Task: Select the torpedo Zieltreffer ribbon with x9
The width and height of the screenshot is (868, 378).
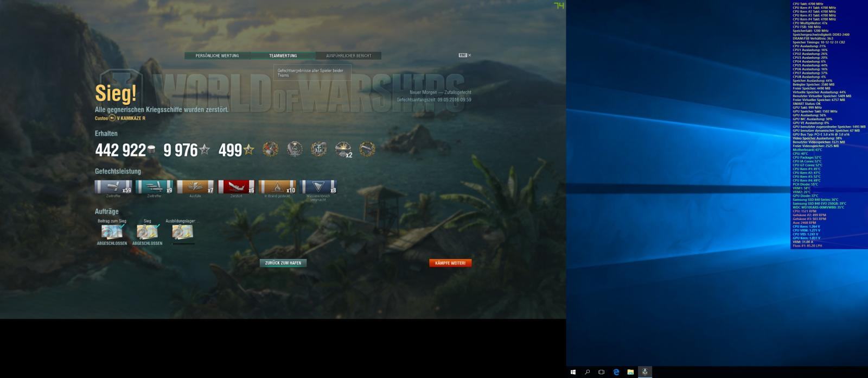Action: tap(155, 187)
